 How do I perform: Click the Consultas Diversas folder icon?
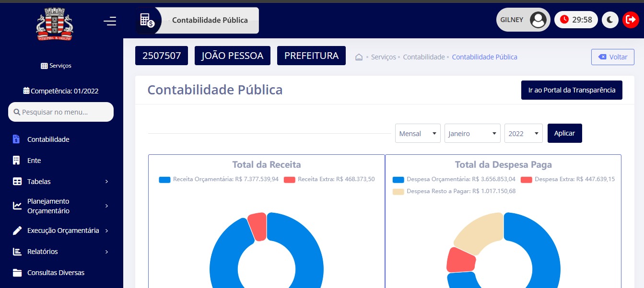[x=17, y=273]
